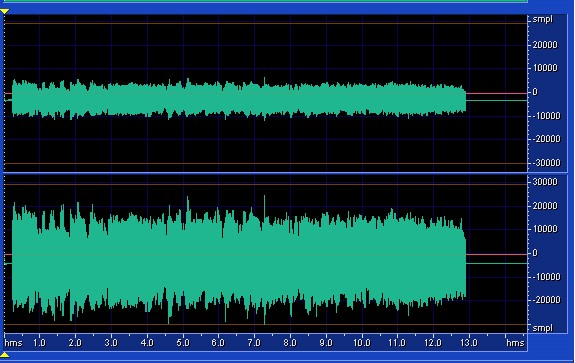This screenshot has height=363, width=575.
Task: Click the green display range bar at the top
Action: (265, 1)
